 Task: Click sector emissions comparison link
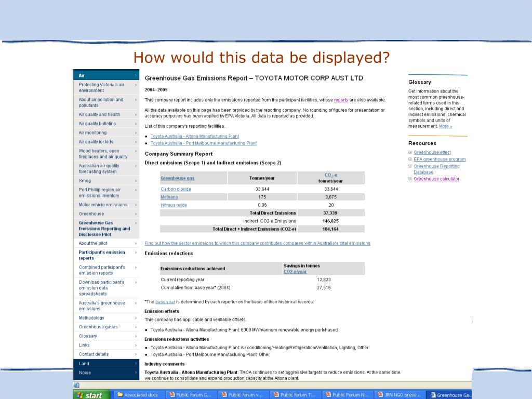[258, 243]
